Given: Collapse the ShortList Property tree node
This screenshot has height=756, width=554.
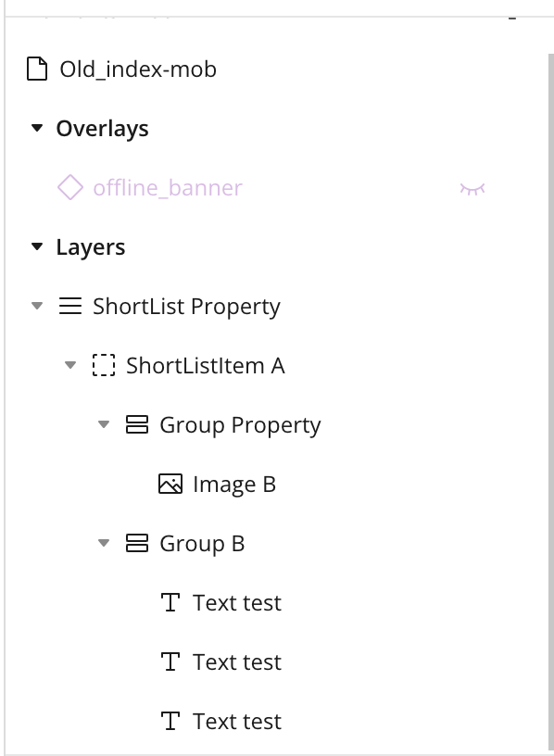Looking at the screenshot, I should coord(37,306).
